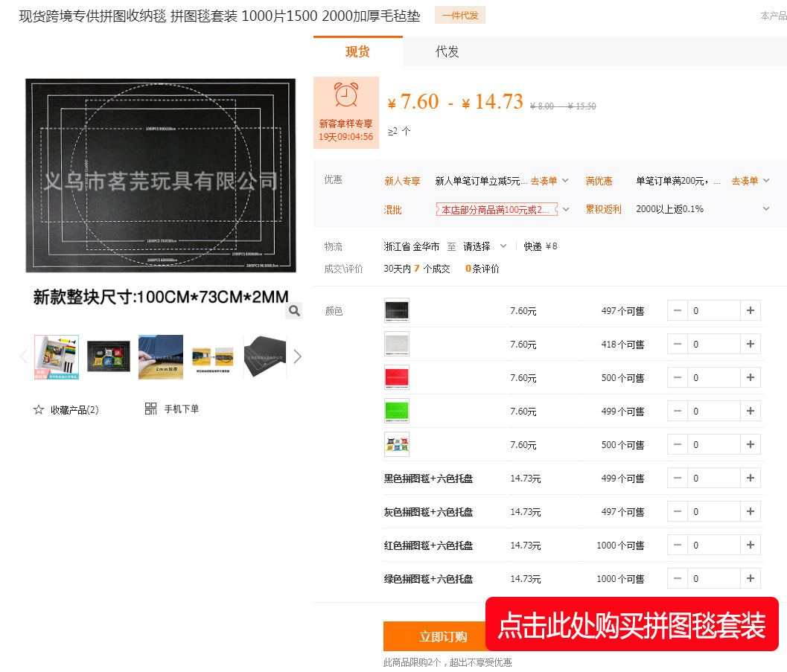
Task: Show next thumbnails with right arrow
Action: pyautogui.click(x=298, y=356)
